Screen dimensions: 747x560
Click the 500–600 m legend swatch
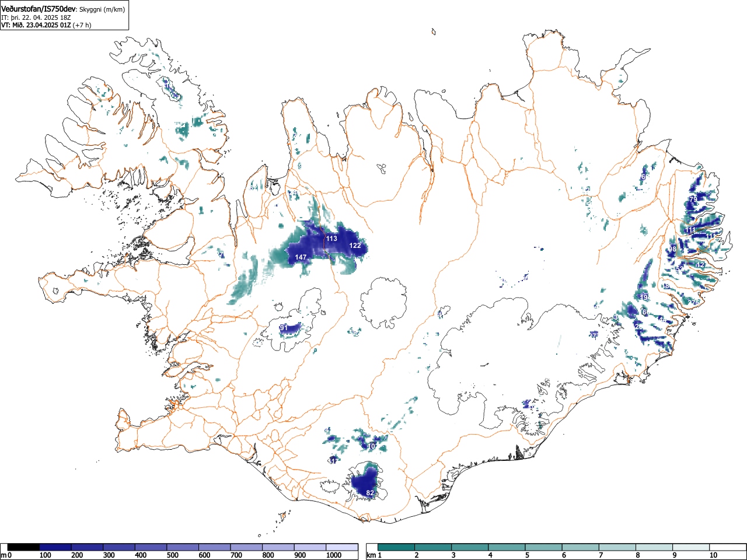183,547
